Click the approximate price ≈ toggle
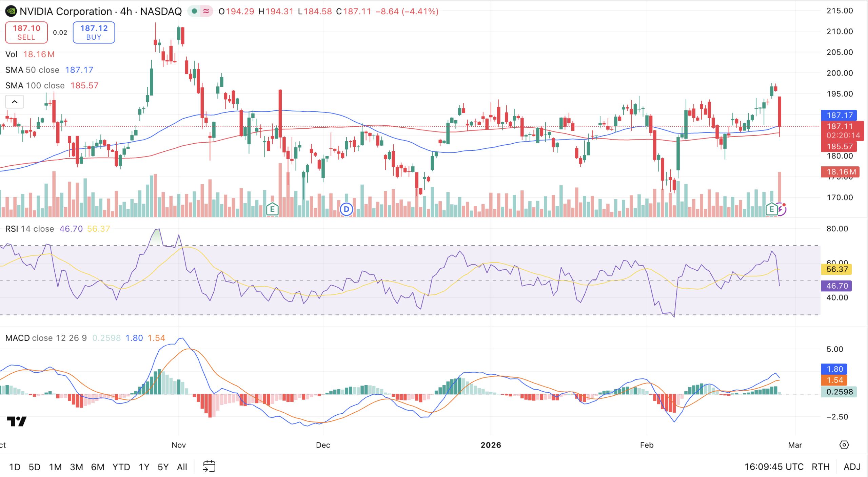868x477 pixels. click(206, 11)
